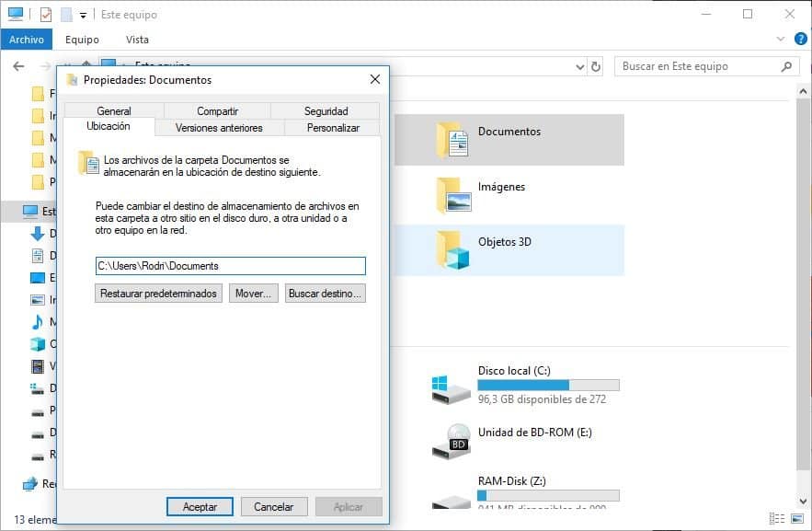Click the back navigation arrow
The image size is (812, 531).
pos(18,65)
